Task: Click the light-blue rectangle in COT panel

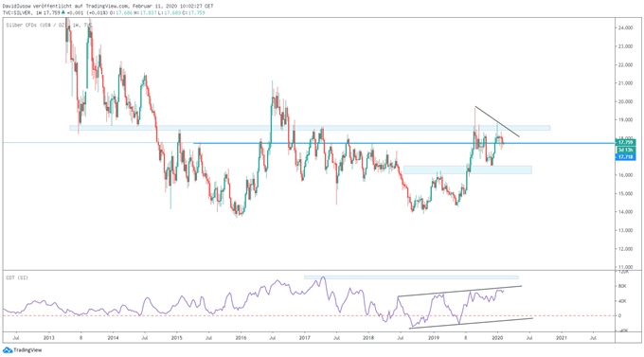Action: tap(411, 277)
